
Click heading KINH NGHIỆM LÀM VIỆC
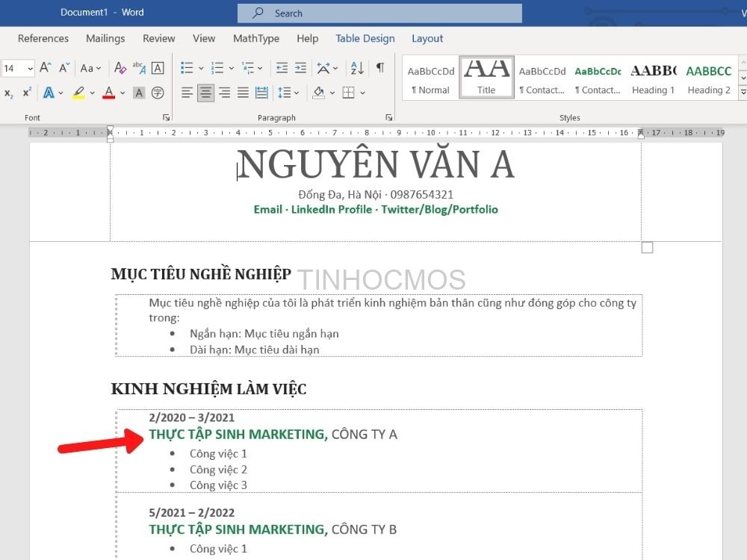click(208, 389)
